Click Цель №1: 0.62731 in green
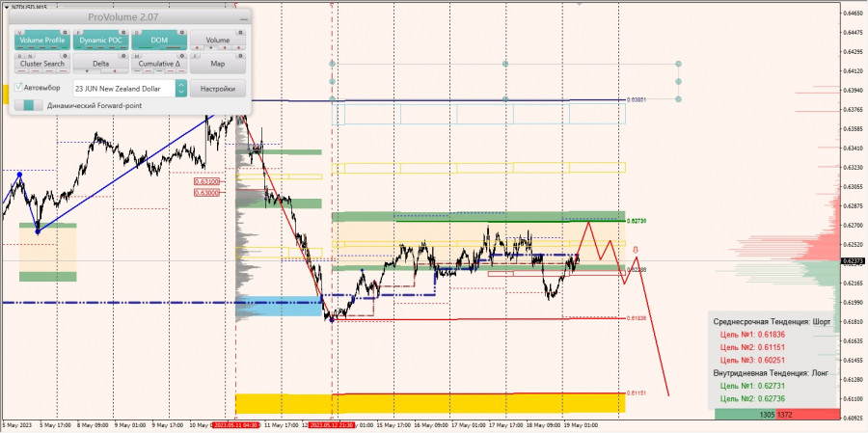This screenshot has height=433, width=868. point(752,386)
